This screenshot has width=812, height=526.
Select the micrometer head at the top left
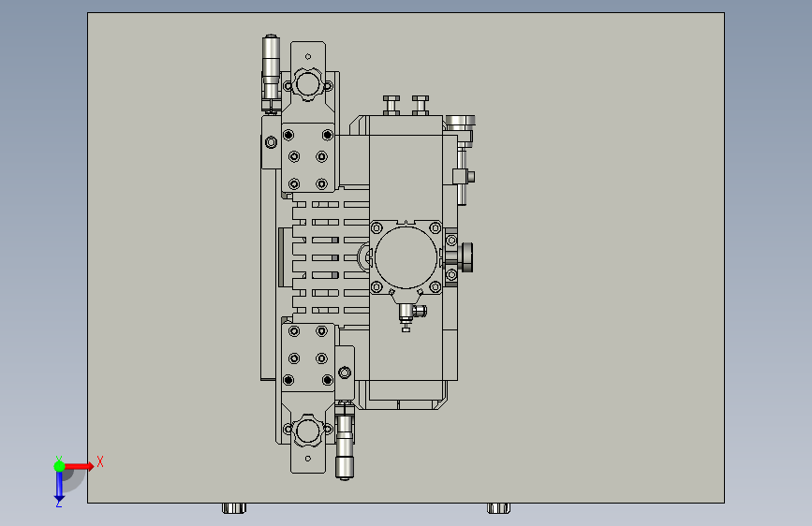(271, 73)
